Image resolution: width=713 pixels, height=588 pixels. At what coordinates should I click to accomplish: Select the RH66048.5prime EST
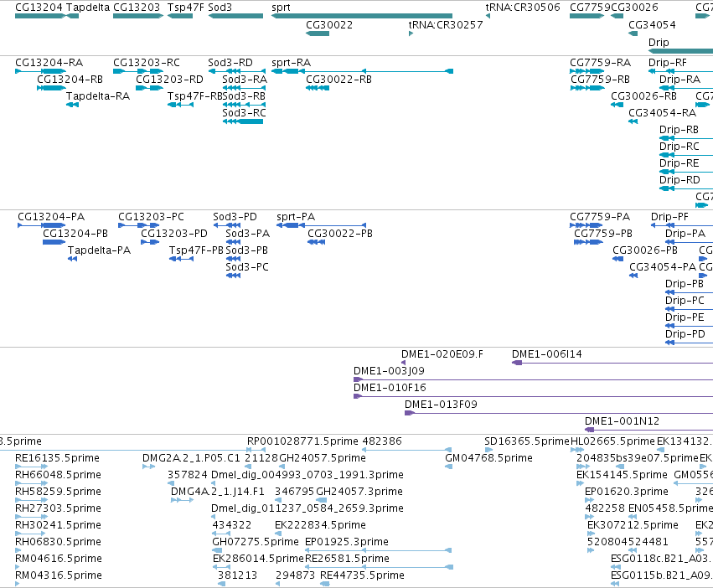click(x=31, y=483)
